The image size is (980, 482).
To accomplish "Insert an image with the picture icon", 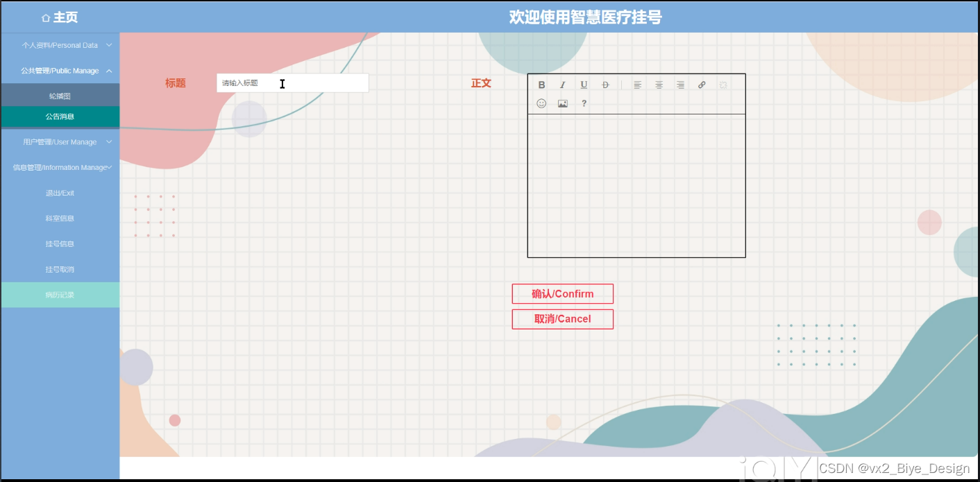I will point(563,103).
